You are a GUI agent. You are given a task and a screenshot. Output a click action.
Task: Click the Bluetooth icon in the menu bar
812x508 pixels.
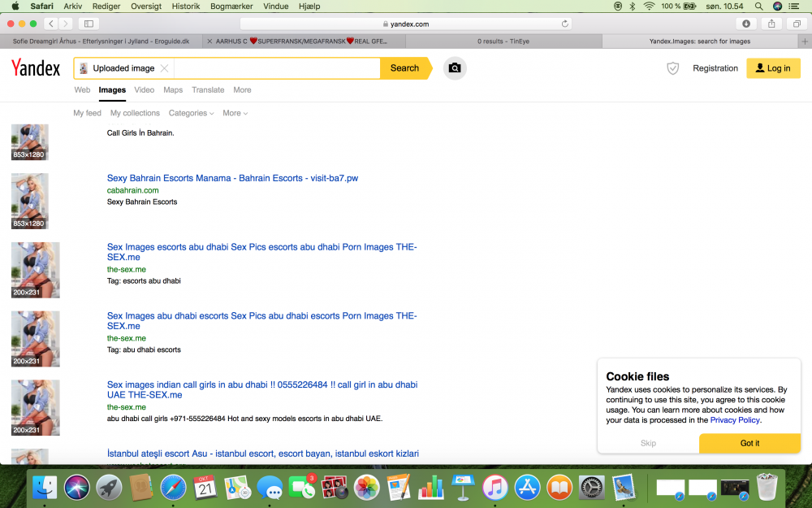click(x=633, y=7)
